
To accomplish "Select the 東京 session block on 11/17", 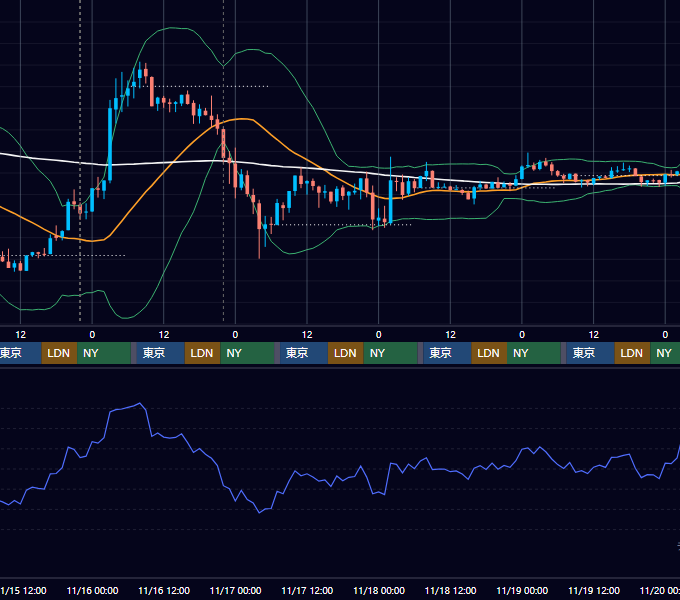I will click(304, 353).
